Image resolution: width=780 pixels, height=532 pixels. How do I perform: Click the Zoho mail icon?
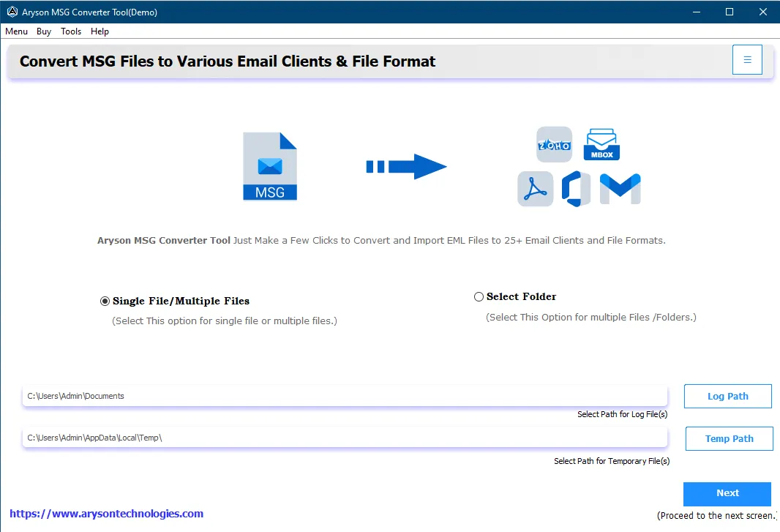[554, 144]
